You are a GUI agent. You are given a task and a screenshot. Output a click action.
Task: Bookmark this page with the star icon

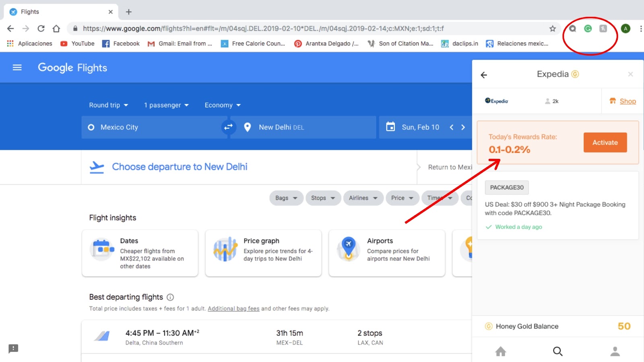coord(553,29)
